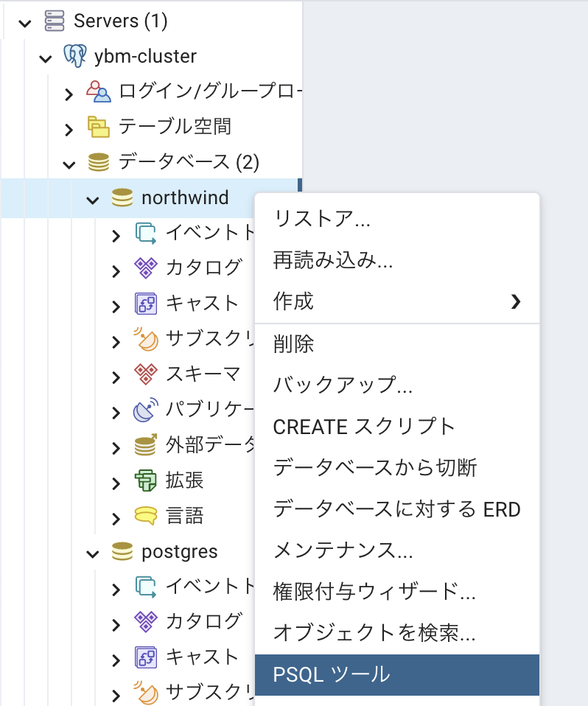Select データベースから切断 option
The width and height of the screenshot is (588, 706).
coord(397,467)
